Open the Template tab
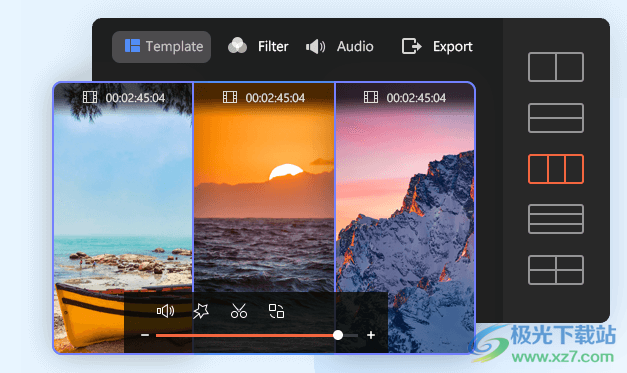The width and height of the screenshot is (627, 373). pyautogui.click(x=161, y=47)
